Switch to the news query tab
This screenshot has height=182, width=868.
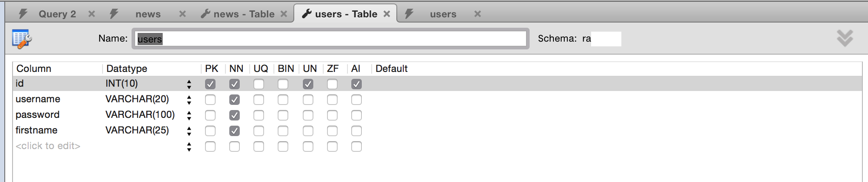[148, 14]
